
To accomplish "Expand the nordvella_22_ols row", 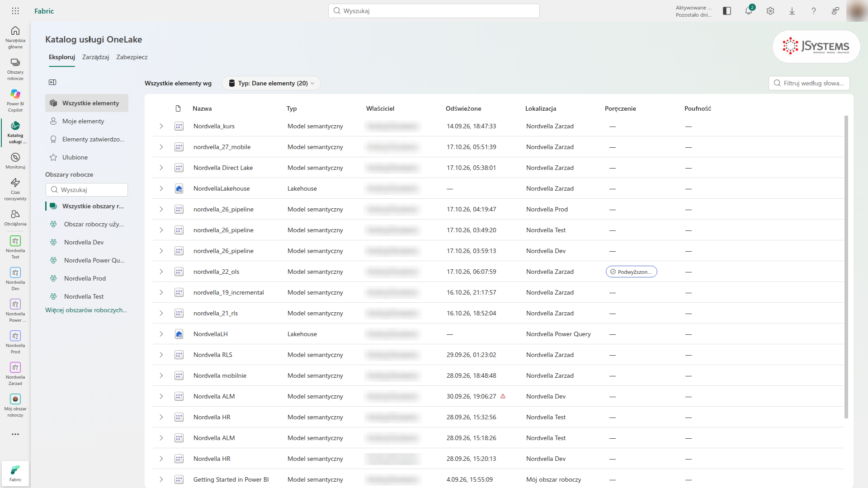I will (161, 272).
